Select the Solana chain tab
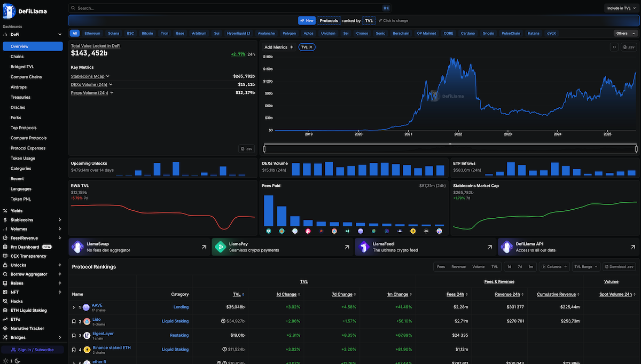The width and height of the screenshot is (641, 364). click(x=113, y=33)
